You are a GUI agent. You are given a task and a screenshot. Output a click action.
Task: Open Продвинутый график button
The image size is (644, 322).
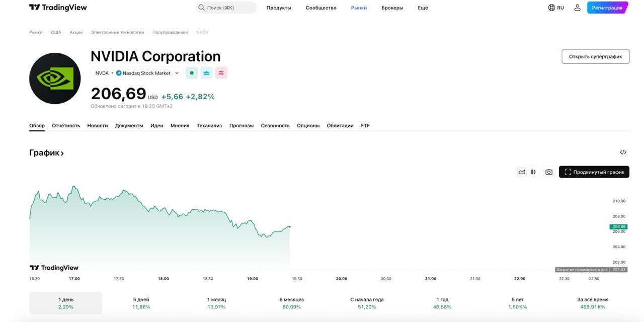[594, 172]
